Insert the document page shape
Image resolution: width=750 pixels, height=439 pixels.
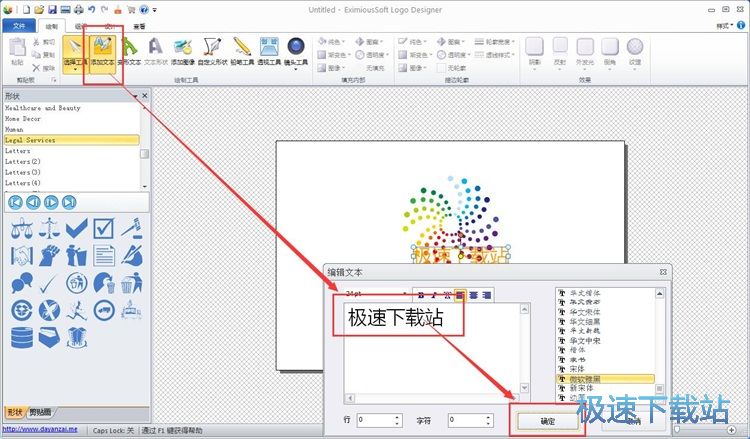point(104,256)
